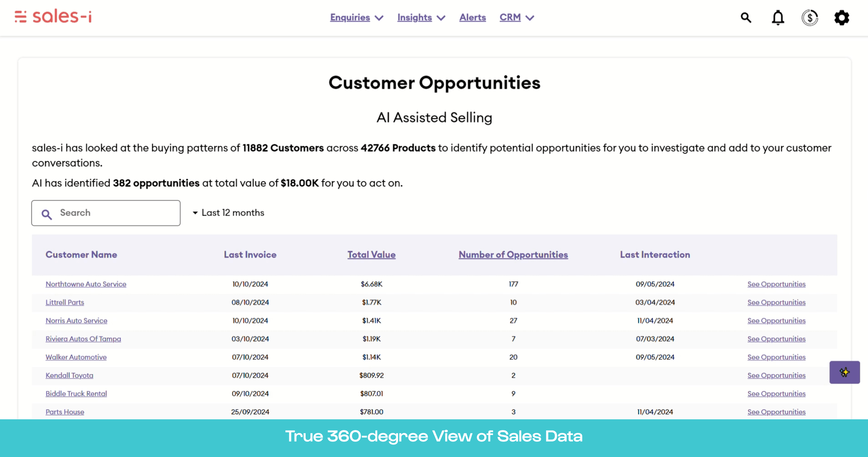See Opportunities for Kendall Toyota

776,375
